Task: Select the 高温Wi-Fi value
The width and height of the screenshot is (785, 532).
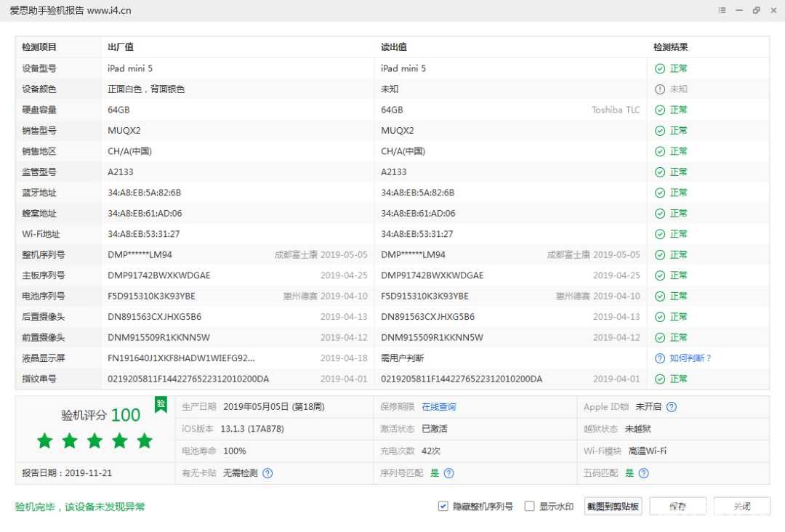Action: (x=648, y=451)
